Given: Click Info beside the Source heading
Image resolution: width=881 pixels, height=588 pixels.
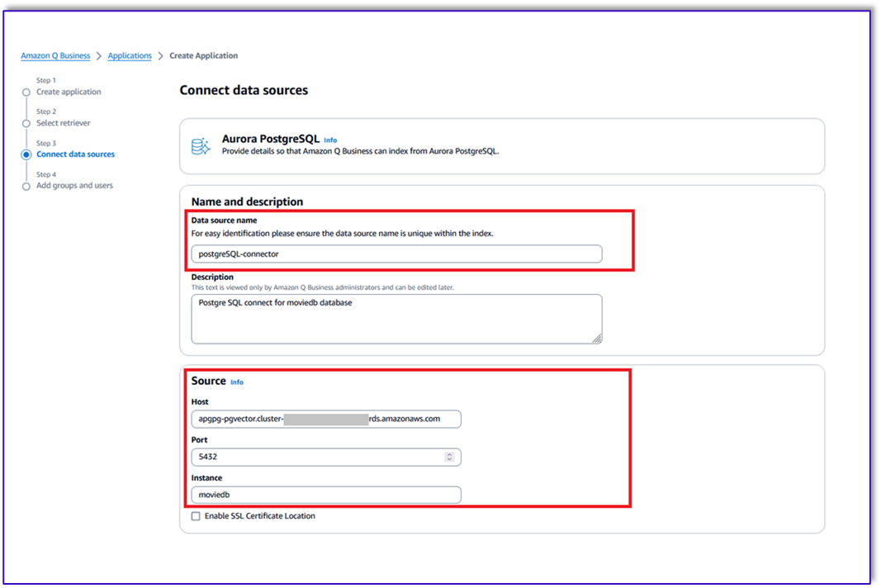Looking at the screenshot, I should [237, 382].
